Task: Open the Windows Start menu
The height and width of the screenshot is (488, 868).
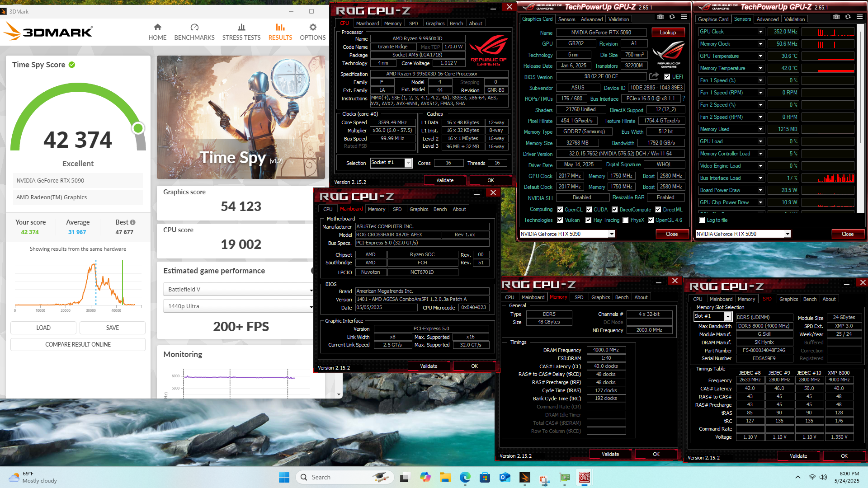Action: click(x=284, y=477)
